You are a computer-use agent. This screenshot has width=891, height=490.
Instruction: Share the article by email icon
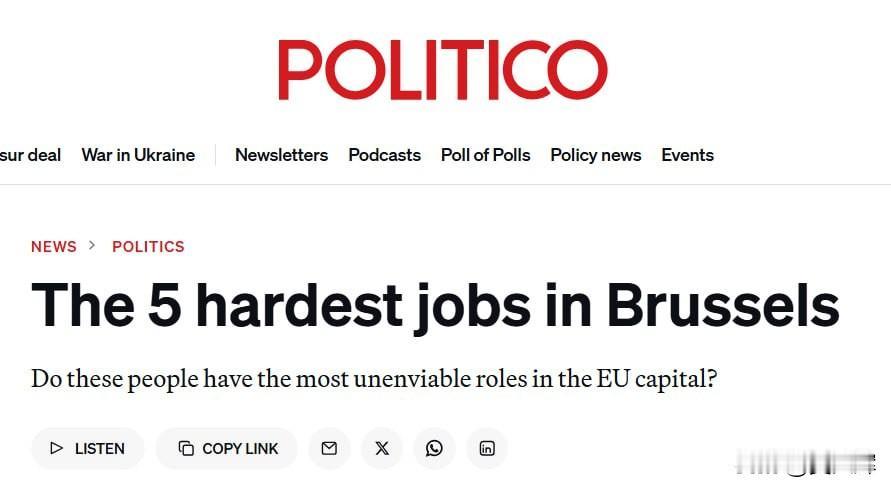[329, 449]
